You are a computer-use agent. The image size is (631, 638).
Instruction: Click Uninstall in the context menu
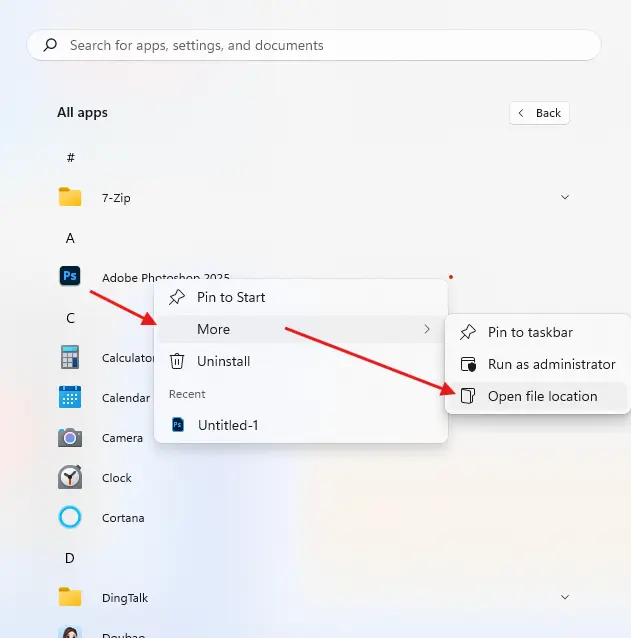point(223,361)
